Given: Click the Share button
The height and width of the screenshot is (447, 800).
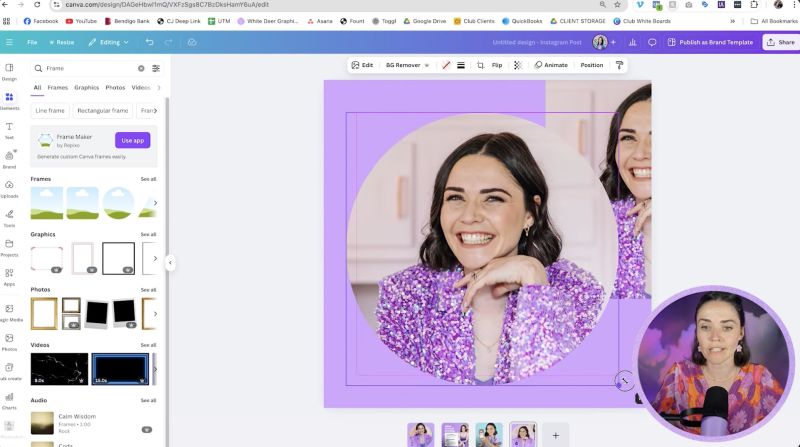Looking at the screenshot, I should (781, 42).
